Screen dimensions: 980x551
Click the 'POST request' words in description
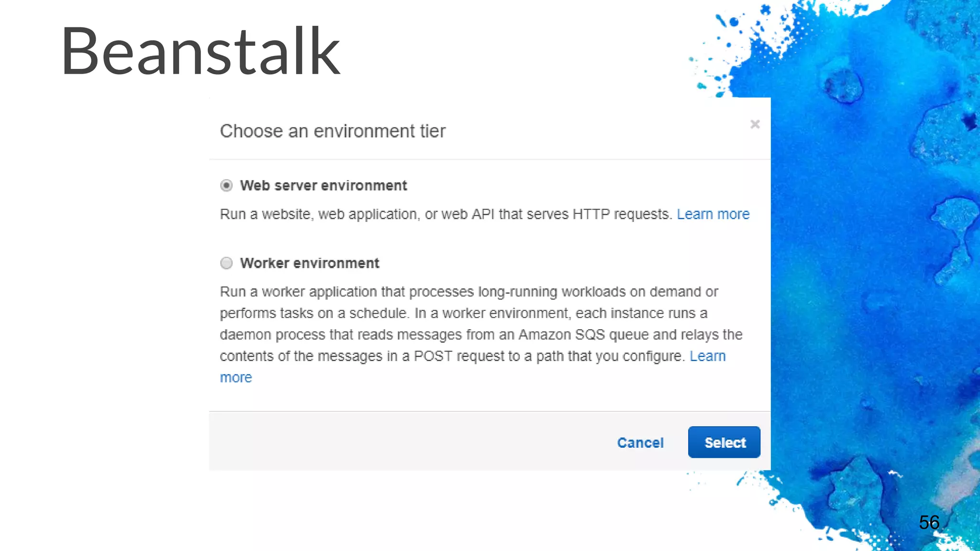[x=458, y=356]
